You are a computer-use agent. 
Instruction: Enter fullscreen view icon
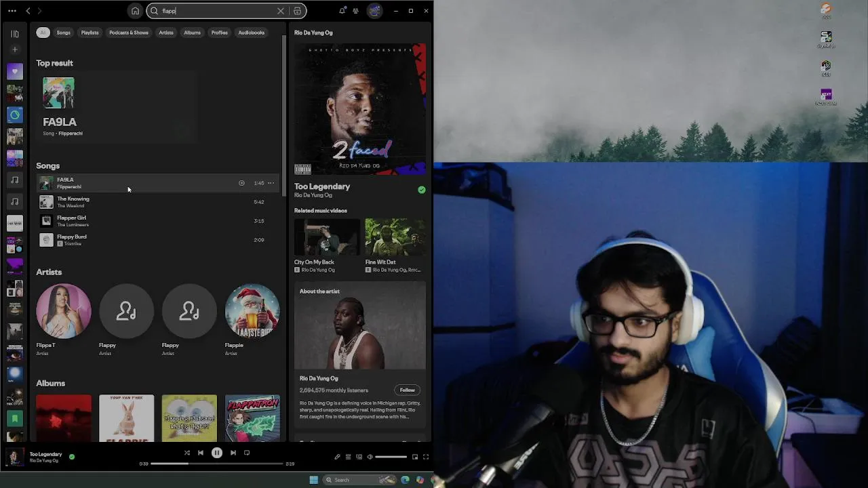pyautogui.click(x=426, y=457)
